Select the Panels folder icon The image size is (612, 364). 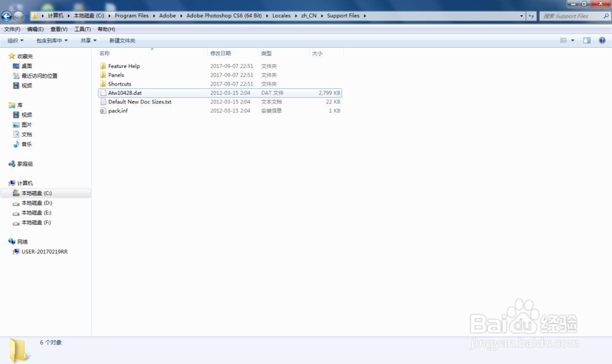coord(103,75)
